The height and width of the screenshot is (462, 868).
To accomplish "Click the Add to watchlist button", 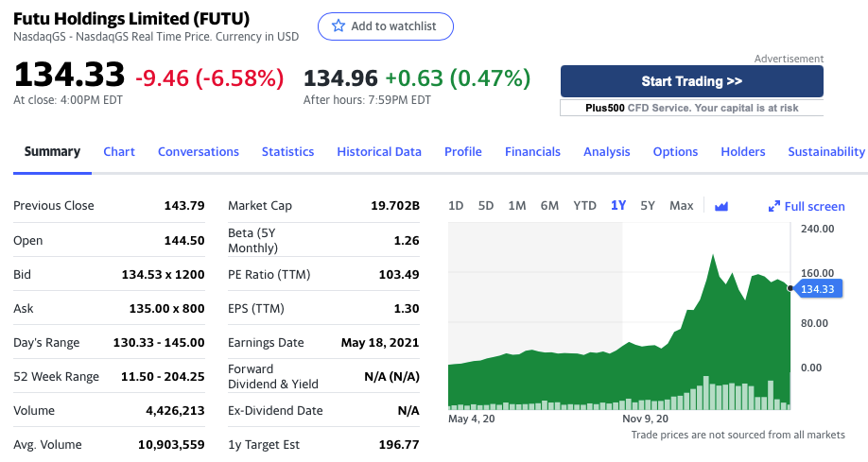I will (385, 26).
